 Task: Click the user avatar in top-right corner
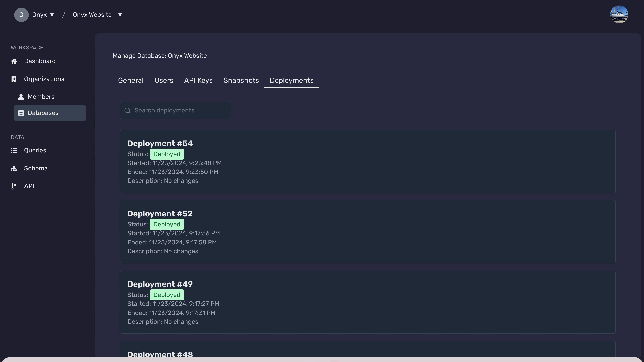click(619, 14)
